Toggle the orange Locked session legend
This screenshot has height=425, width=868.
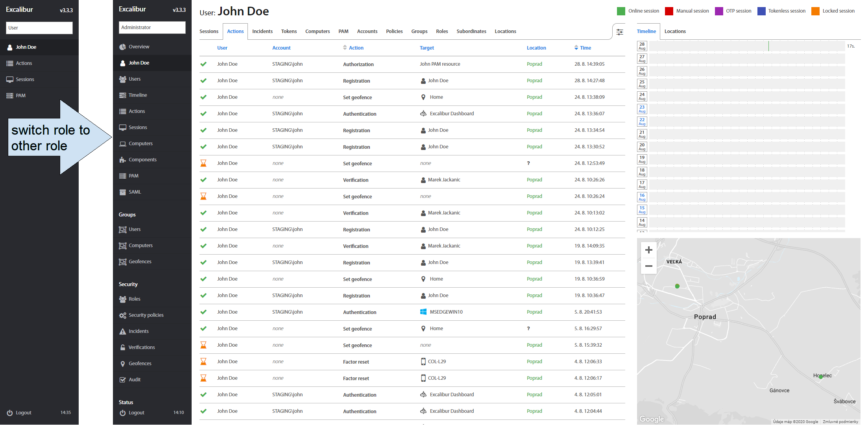815,11
